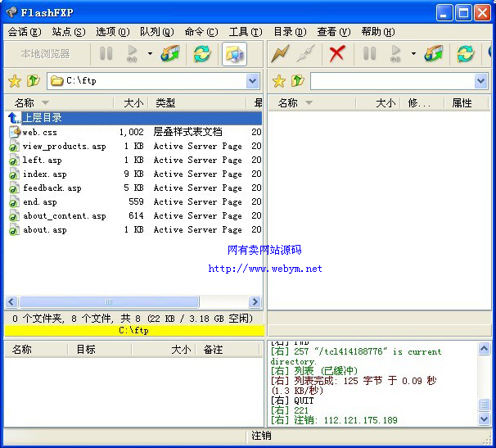Open local pane favorites star
The width and height of the screenshot is (496, 448).
pyautogui.click(x=15, y=81)
